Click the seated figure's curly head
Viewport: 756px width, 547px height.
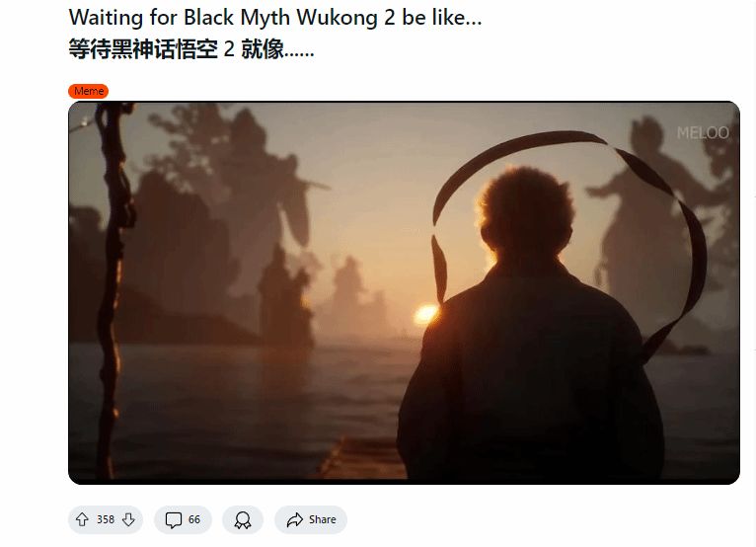[526, 212]
